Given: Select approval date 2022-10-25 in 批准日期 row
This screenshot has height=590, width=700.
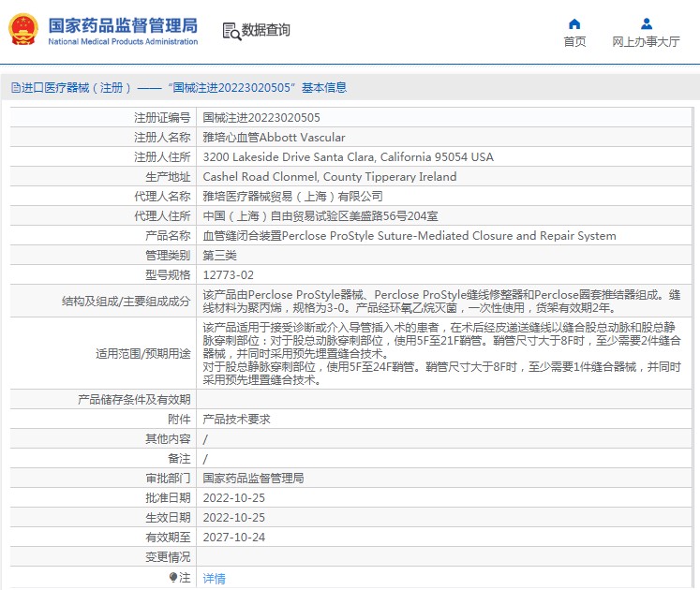Looking at the screenshot, I should 234,497.
